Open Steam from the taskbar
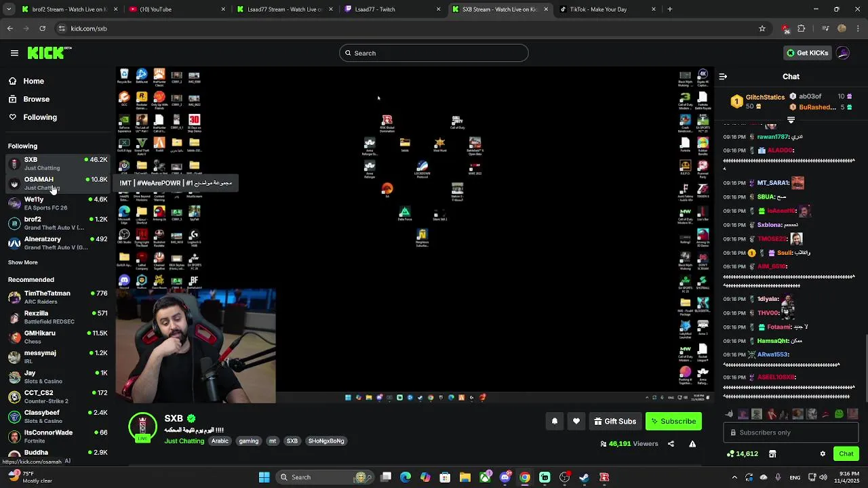The image size is (868, 488). (584, 477)
